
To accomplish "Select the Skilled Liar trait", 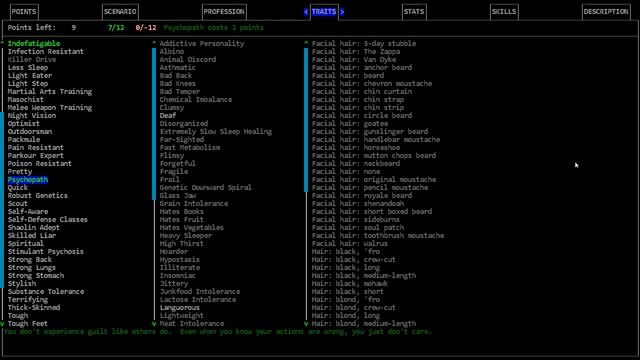I will coord(32,236).
